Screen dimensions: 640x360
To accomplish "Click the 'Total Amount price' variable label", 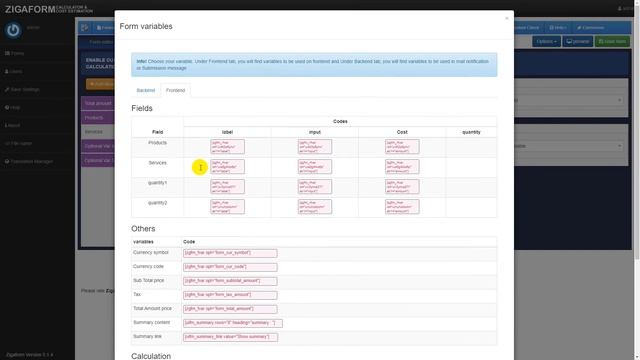I will [152, 309].
